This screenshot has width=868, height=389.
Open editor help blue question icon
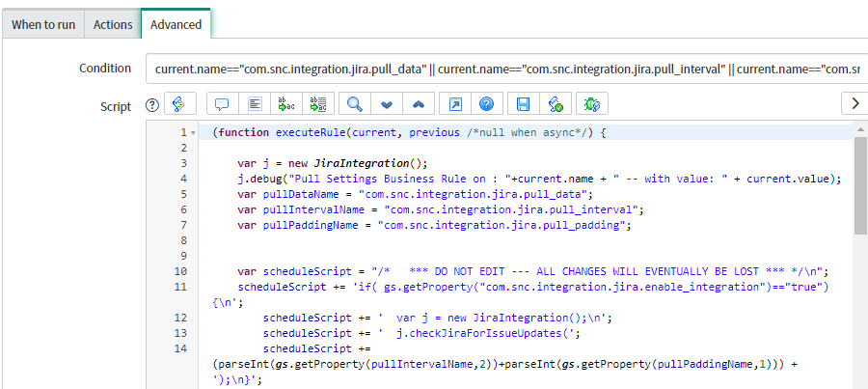pos(487,103)
